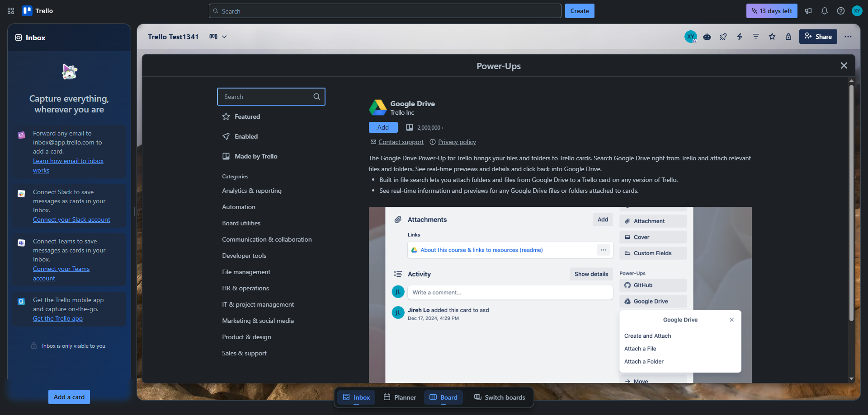Click the Slack icon in Inbox panel
This screenshot has width=868, height=415.
coord(21,194)
